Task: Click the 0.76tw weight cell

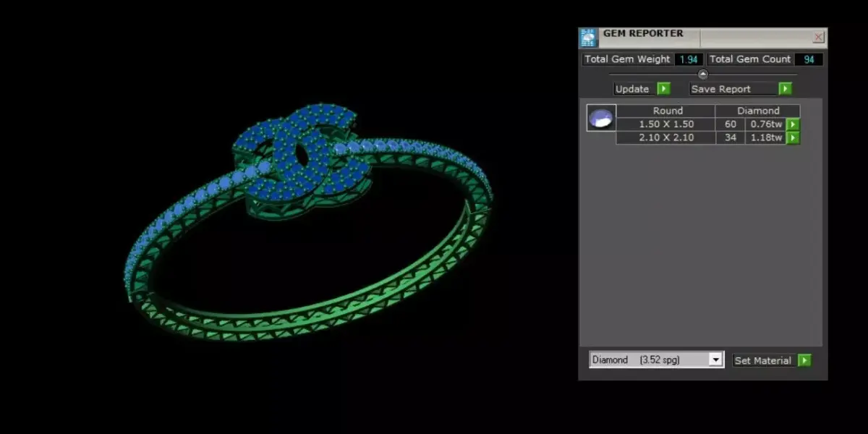Action: coord(765,124)
